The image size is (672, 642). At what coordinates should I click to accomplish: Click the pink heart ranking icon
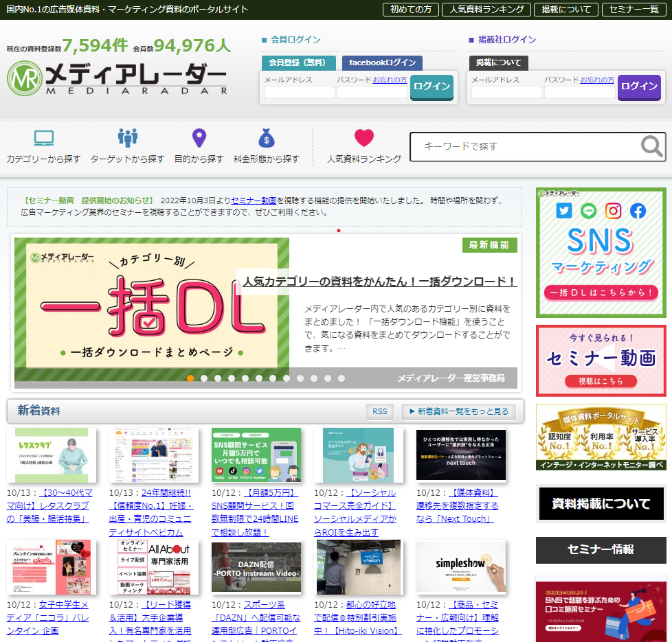point(364,138)
